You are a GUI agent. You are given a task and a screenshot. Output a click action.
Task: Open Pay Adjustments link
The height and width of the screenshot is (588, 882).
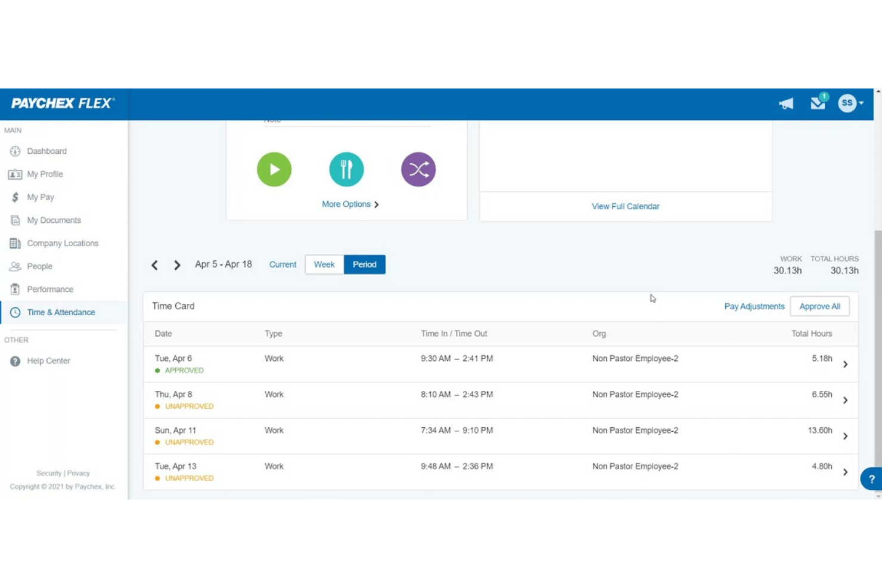point(754,306)
